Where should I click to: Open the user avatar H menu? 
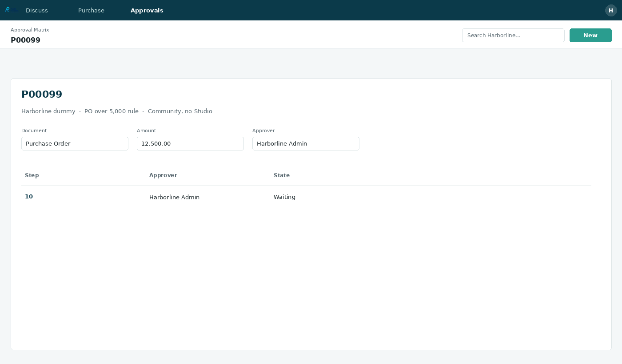click(611, 10)
